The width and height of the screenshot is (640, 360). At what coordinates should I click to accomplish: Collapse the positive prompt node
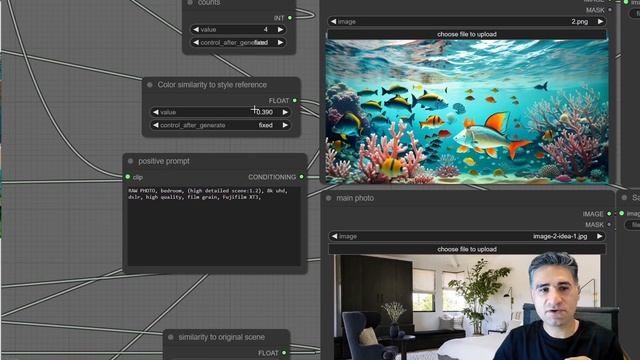pyautogui.click(x=131, y=161)
